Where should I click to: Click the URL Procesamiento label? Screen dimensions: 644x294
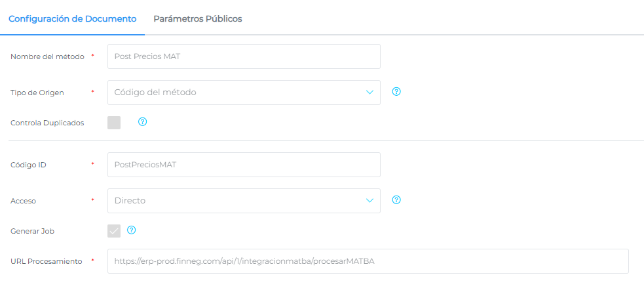pyautogui.click(x=46, y=261)
